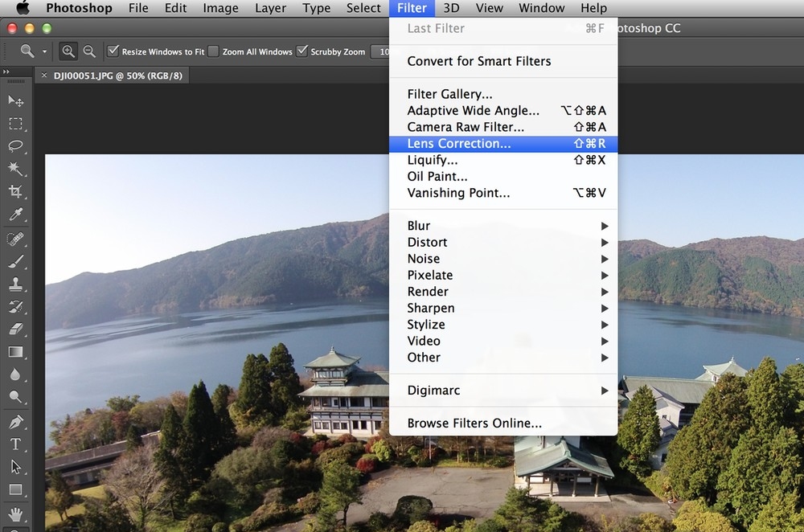Screen dimensions: 804x532
Task: Open the Digimarc submenu
Action: coord(503,390)
